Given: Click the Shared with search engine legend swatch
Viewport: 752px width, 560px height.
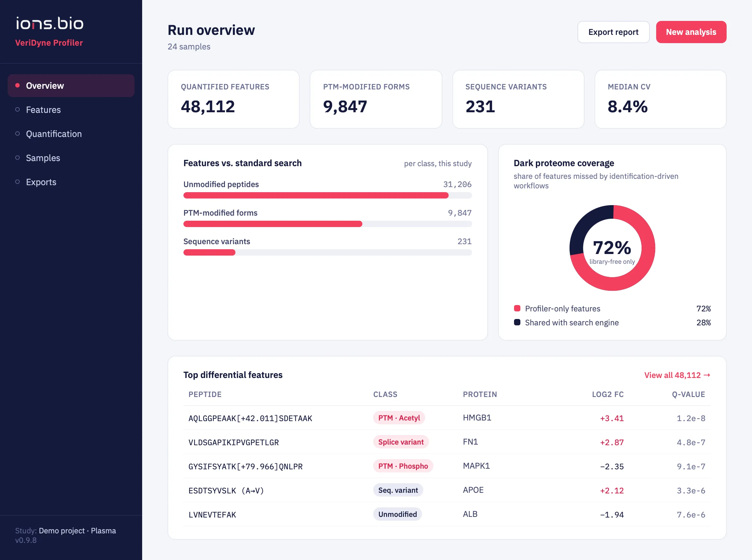Looking at the screenshot, I should click(517, 322).
